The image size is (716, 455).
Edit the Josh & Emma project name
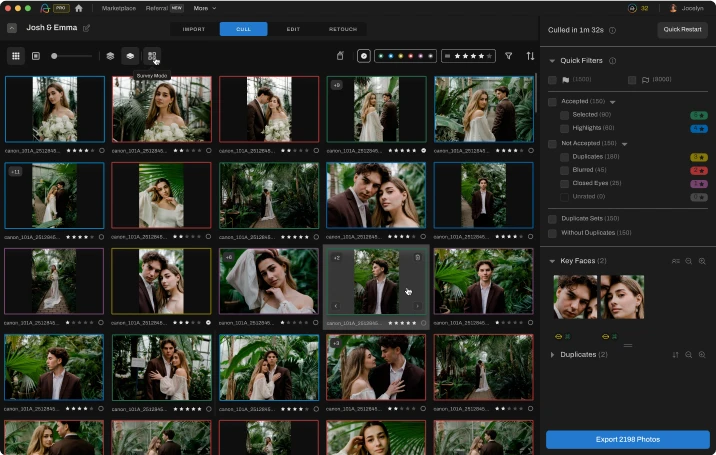click(x=86, y=28)
